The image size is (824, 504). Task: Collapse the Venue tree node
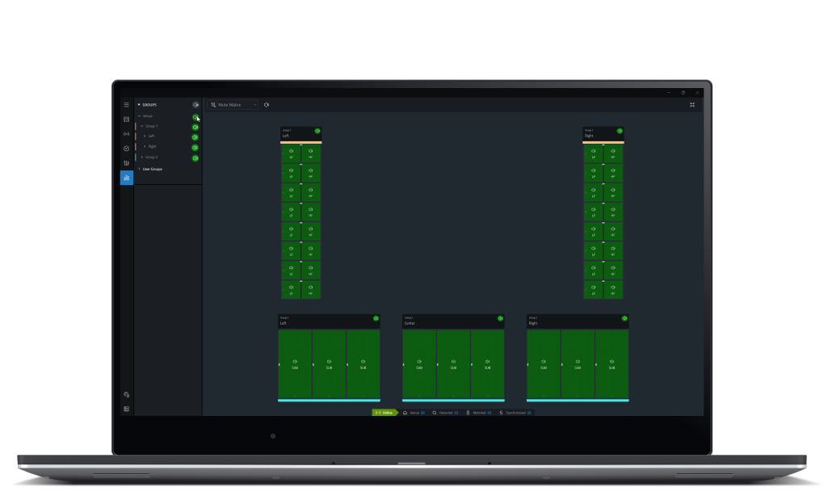point(139,116)
